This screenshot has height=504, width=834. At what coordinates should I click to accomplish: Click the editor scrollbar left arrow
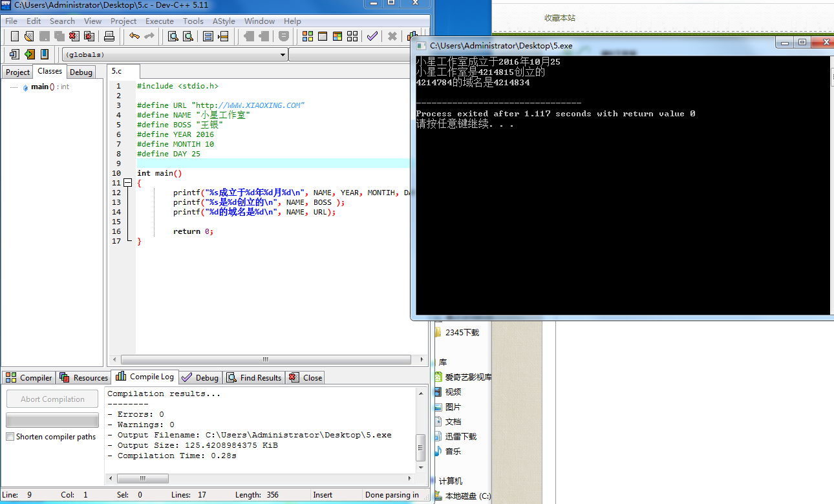click(x=115, y=360)
